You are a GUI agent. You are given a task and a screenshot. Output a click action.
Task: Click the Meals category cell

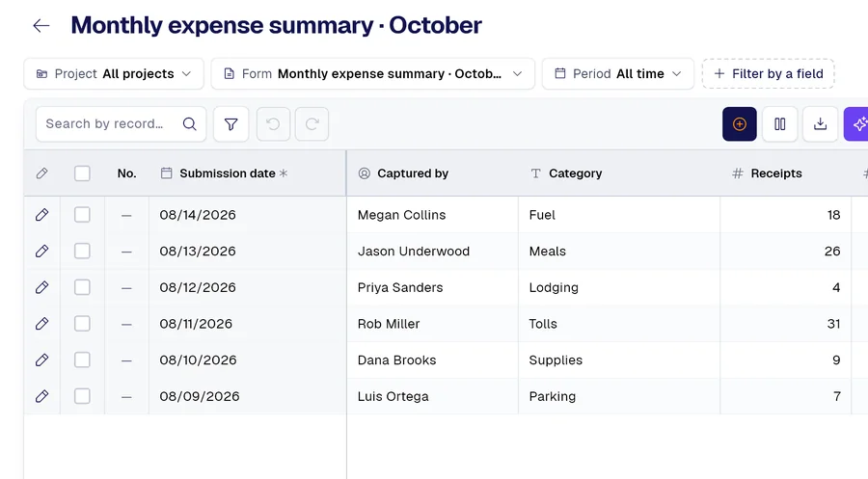tap(619, 252)
